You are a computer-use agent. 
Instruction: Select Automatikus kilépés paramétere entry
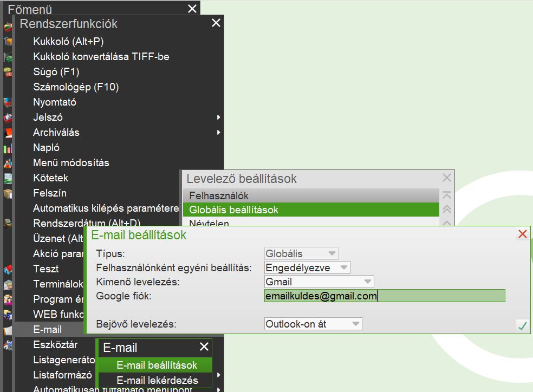pyautogui.click(x=106, y=208)
